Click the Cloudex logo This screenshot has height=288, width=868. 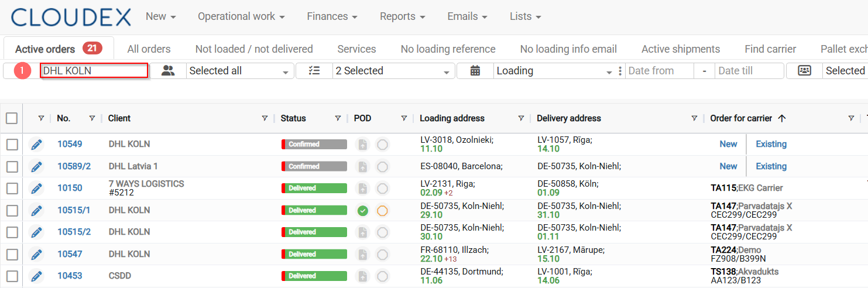pos(71,17)
